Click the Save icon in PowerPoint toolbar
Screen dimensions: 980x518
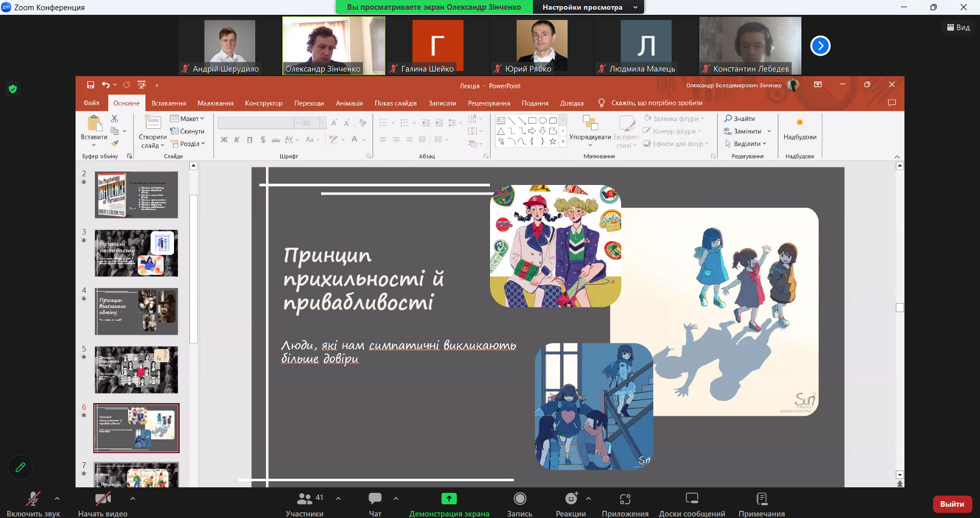[x=90, y=85]
